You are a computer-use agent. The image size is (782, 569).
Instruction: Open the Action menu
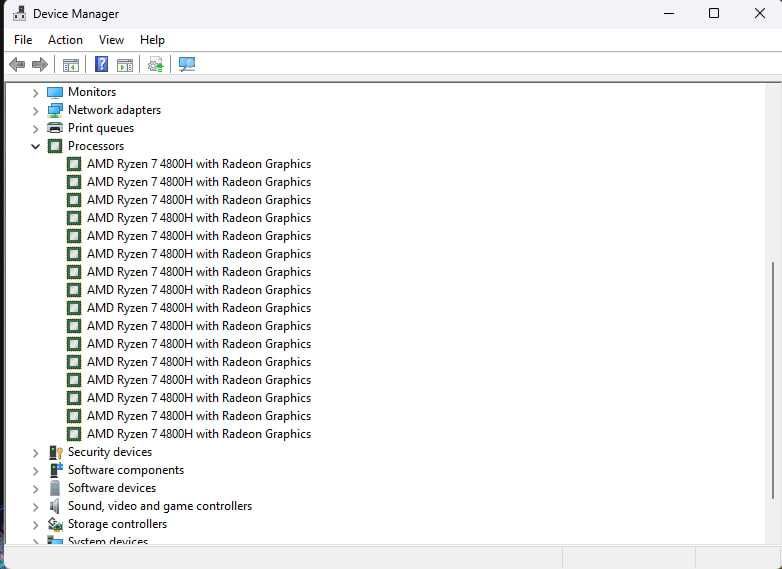(x=65, y=40)
